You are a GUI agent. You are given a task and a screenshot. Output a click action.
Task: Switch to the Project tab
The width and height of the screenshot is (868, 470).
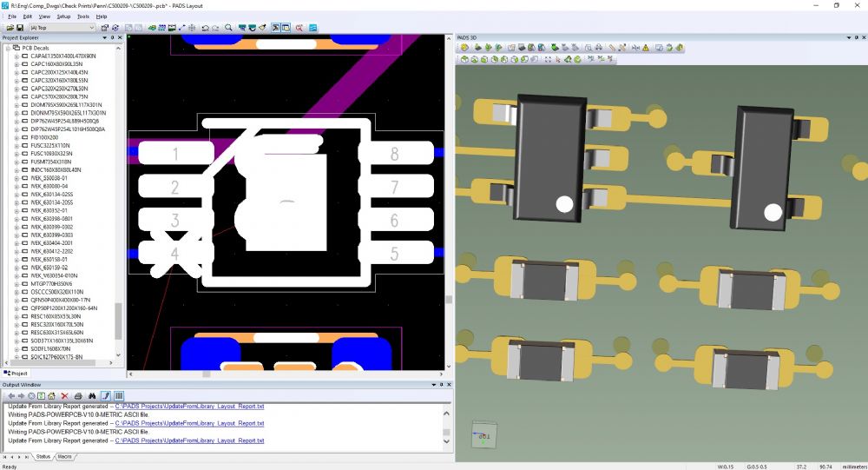coord(16,374)
